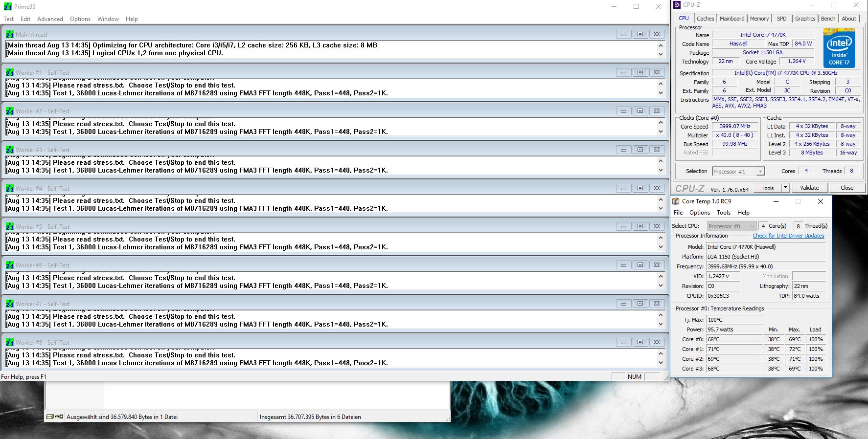The width and height of the screenshot is (868, 439).
Task: Switch to the Caches tab in CPU-Z
Action: pyautogui.click(x=705, y=19)
